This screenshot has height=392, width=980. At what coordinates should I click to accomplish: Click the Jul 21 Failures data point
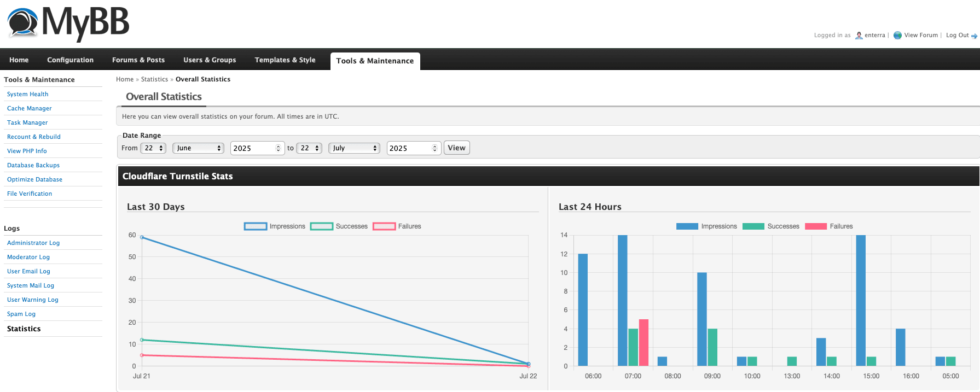142,355
